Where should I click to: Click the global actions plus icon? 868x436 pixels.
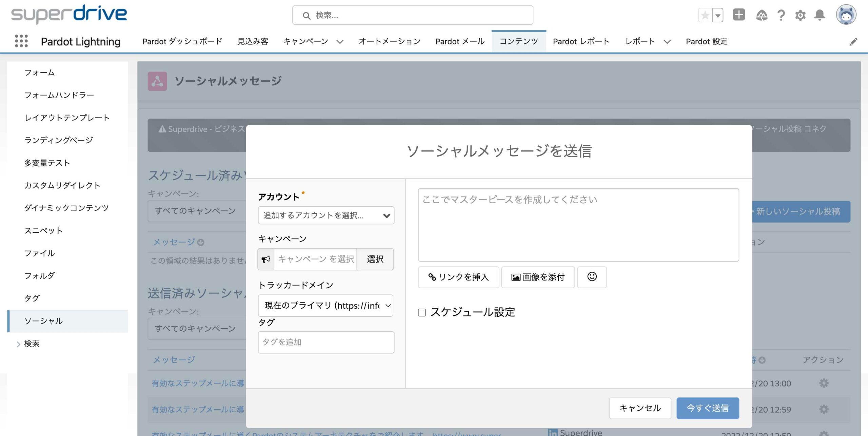739,15
